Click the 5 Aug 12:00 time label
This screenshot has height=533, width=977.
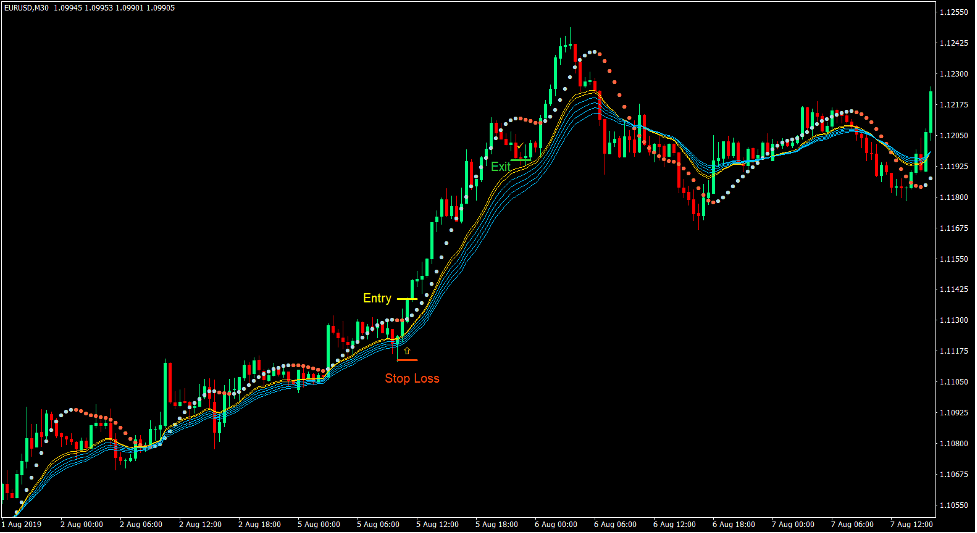click(x=437, y=524)
